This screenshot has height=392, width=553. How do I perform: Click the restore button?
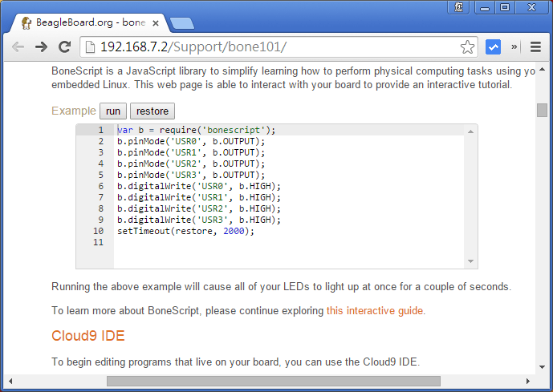tap(152, 111)
